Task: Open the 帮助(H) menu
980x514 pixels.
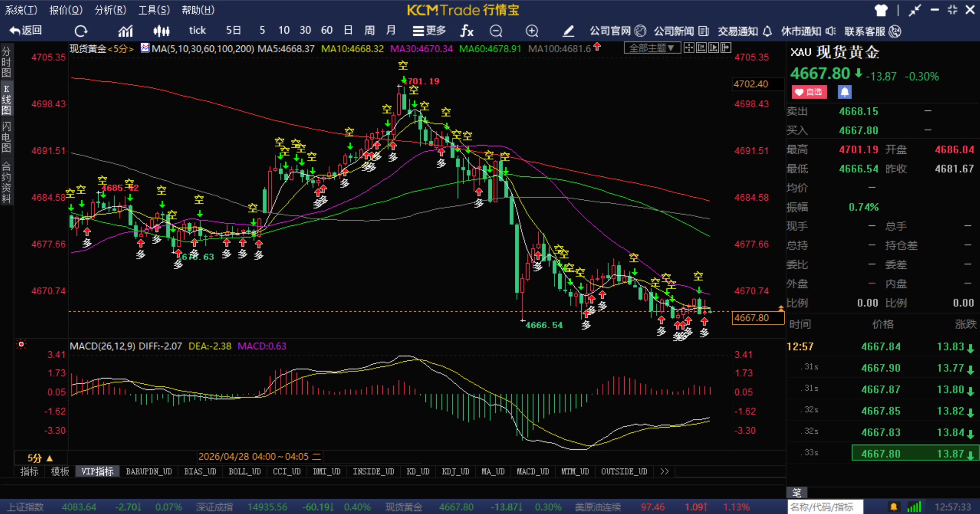Action: tap(198, 10)
